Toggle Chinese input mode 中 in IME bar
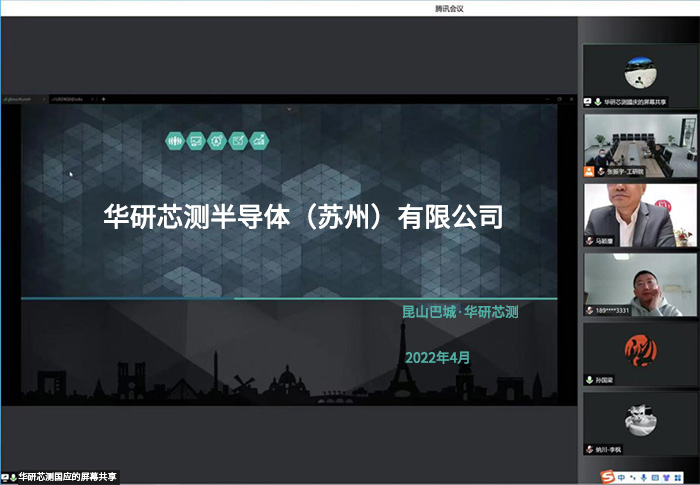Image resolution: width=700 pixels, height=485 pixels. click(x=621, y=478)
